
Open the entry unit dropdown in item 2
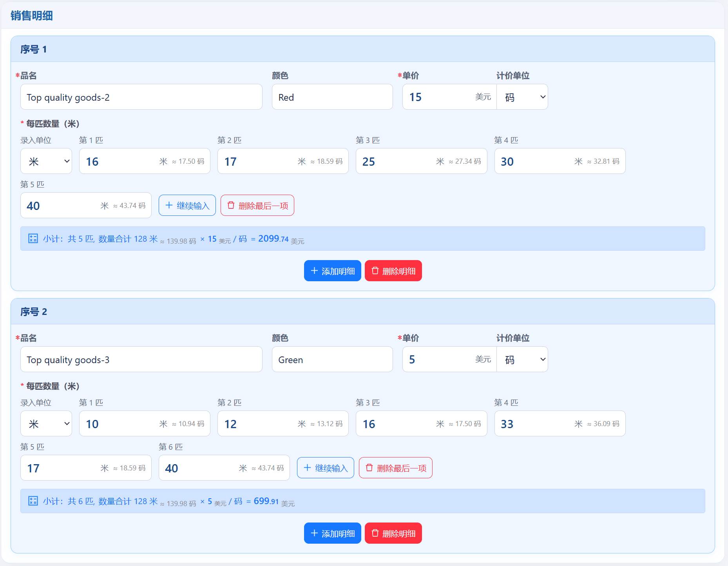[x=46, y=423]
